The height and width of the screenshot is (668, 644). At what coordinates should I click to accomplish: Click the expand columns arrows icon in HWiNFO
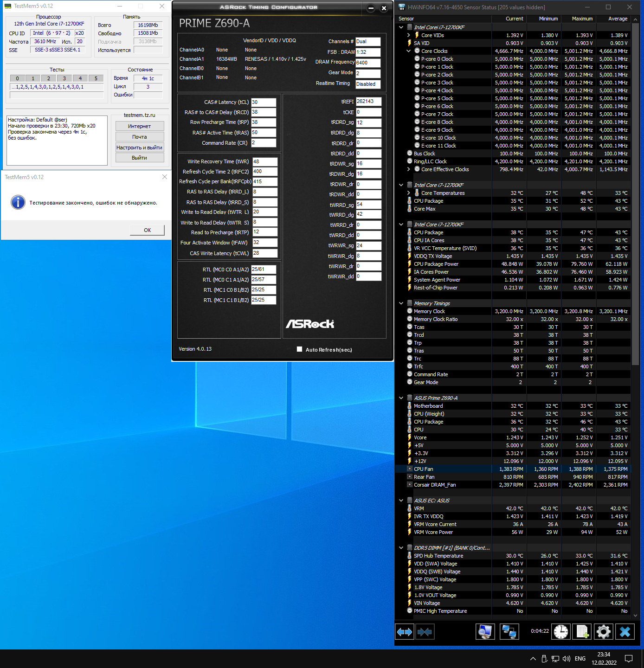[405, 631]
